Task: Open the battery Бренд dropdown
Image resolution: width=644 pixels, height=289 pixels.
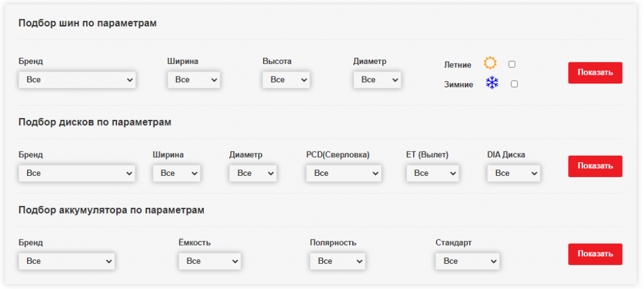Action: (67, 261)
